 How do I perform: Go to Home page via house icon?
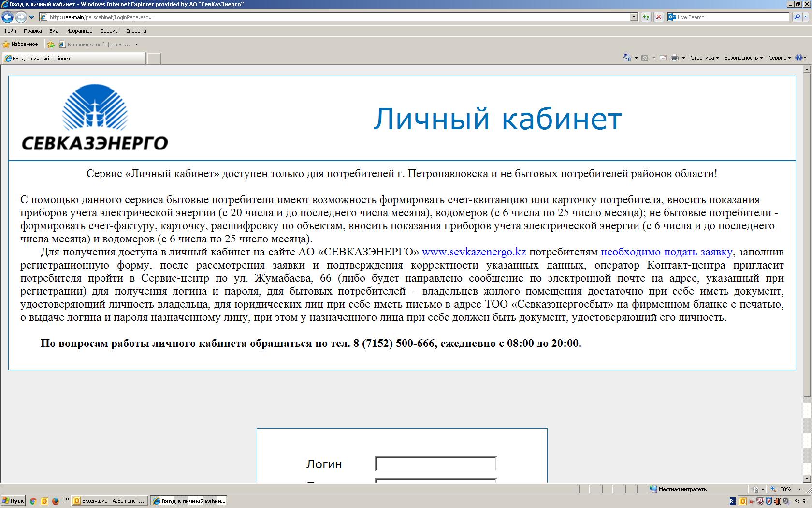[x=627, y=58]
